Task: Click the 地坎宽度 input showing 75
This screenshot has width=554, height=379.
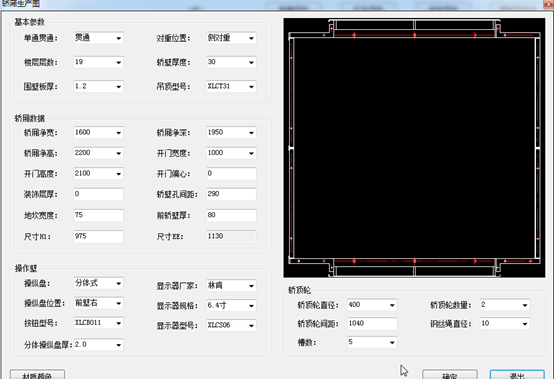Action: tap(98, 215)
